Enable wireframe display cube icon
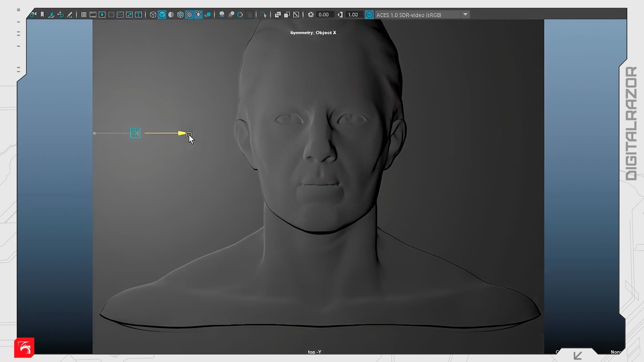The width and height of the screenshot is (644, 362). [153, 14]
